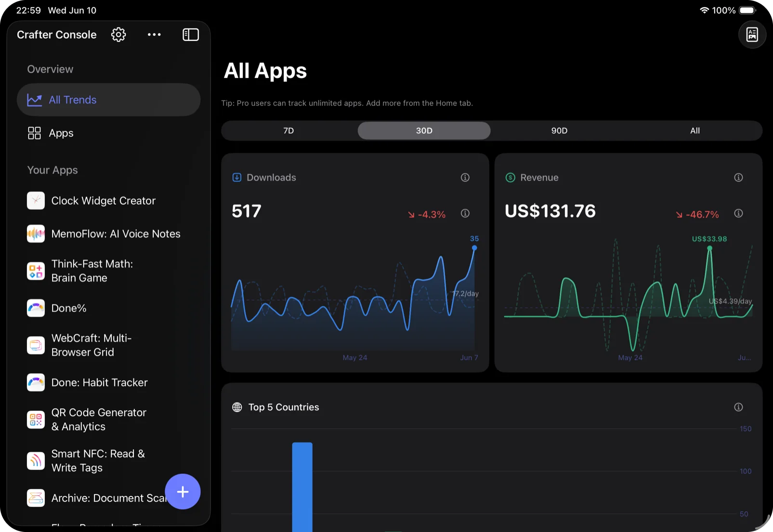Viewport: 773px width, 532px height.
Task: Click the Top 5 Countries globe icon
Action: (237, 407)
